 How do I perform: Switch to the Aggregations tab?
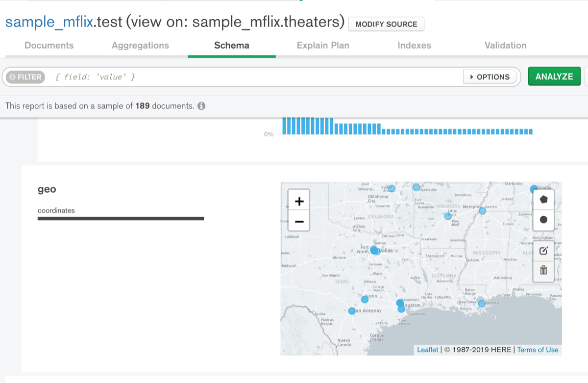[x=140, y=45]
